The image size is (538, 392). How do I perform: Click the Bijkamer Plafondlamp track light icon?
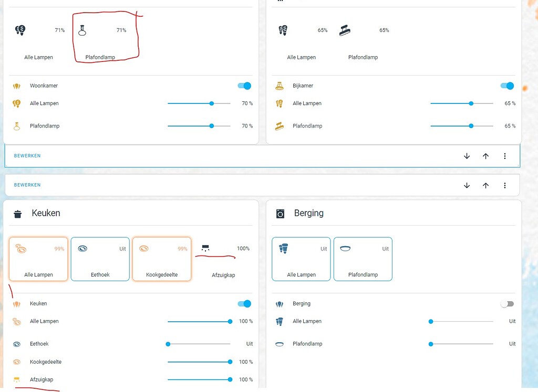(x=345, y=30)
